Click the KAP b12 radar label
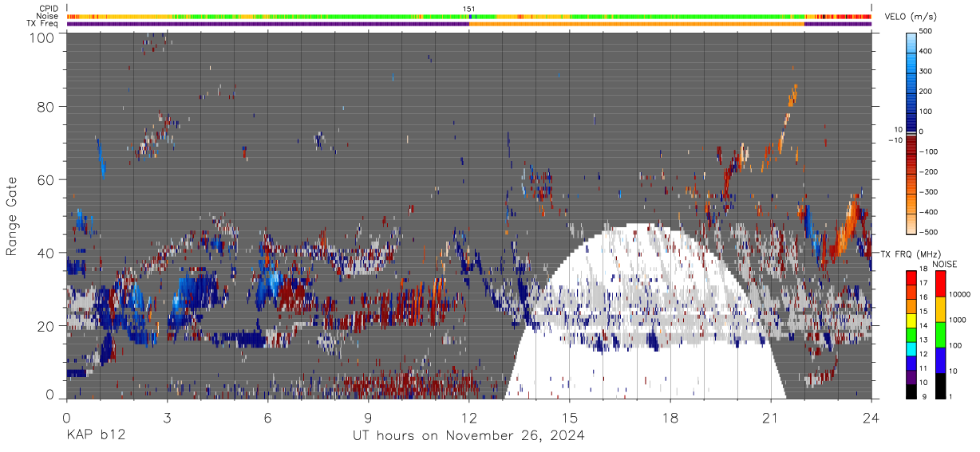 click(x=95, y=435)
